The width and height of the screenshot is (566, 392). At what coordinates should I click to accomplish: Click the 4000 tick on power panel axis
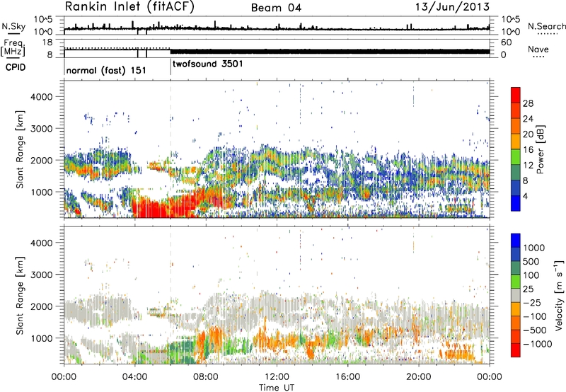point(42,97)
